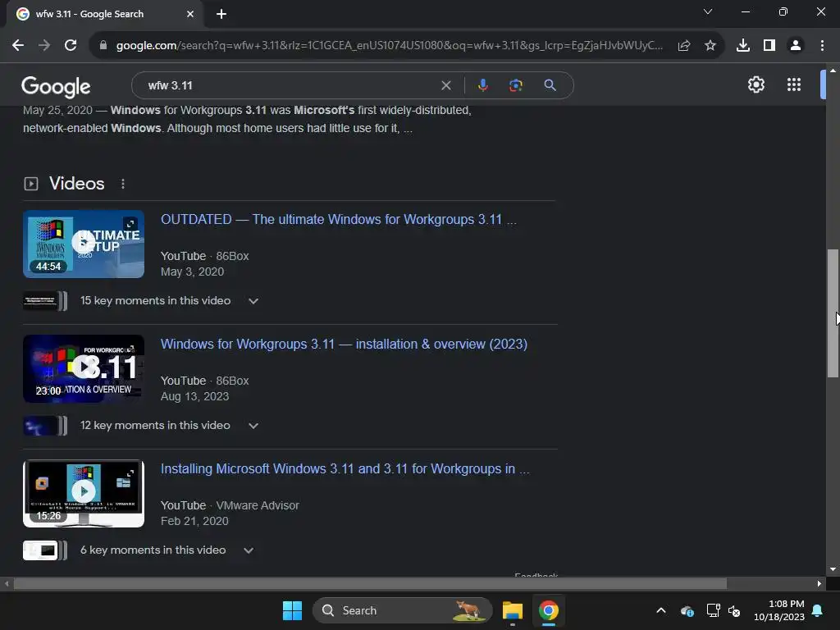Screen dimensions: 840x630
Task: Play the 23:00 video thumbnail
Action: [x=84, y=368]
